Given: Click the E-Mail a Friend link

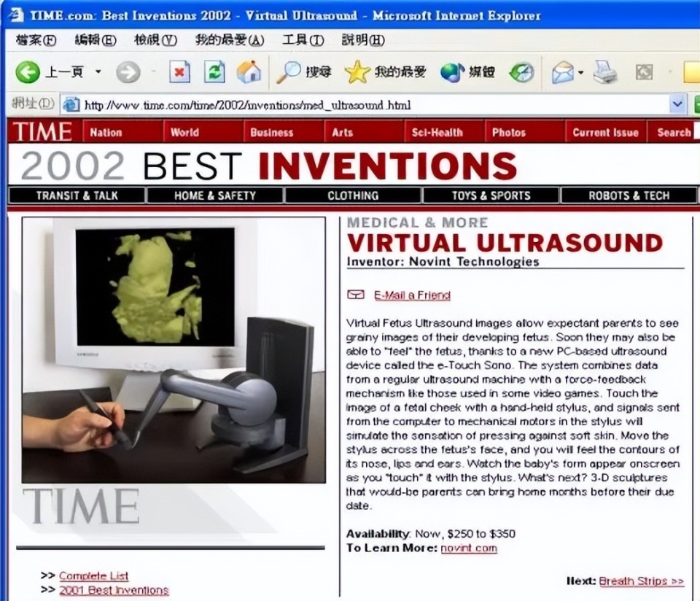Looking at the screenshot, I should tap(412, 295).
